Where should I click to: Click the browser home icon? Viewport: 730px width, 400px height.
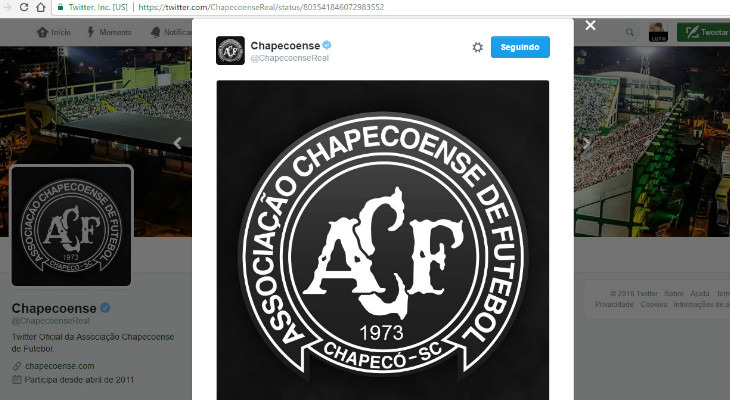tap(41, 7)
